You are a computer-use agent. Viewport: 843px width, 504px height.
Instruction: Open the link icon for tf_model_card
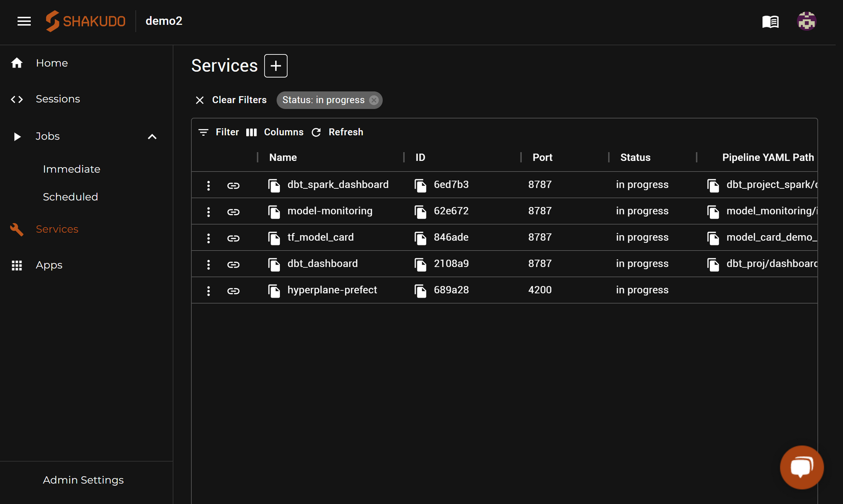tap(233, 238)
